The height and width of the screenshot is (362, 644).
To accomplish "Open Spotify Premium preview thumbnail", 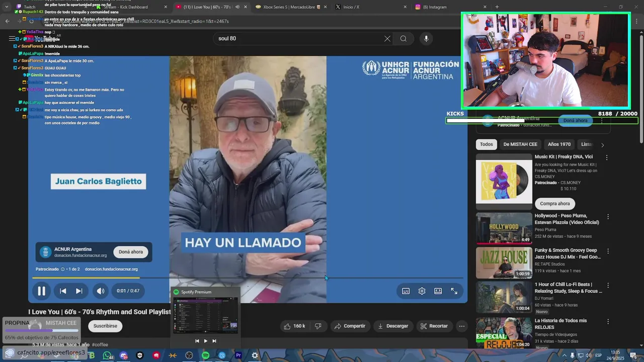I will [x=205, y=315].
